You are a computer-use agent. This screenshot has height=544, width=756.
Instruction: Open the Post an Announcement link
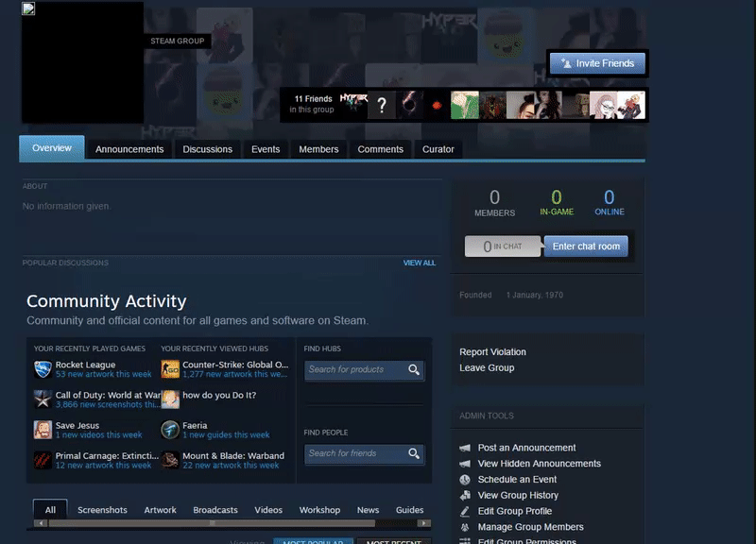526,448
